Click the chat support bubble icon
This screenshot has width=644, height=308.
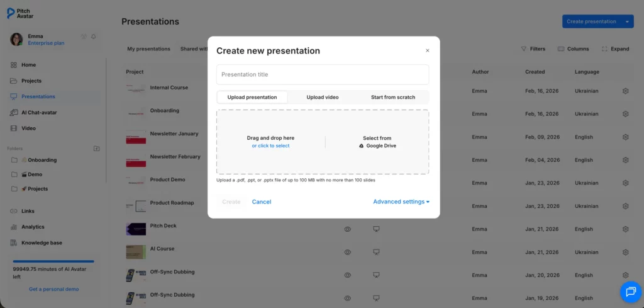click(630, 291)
